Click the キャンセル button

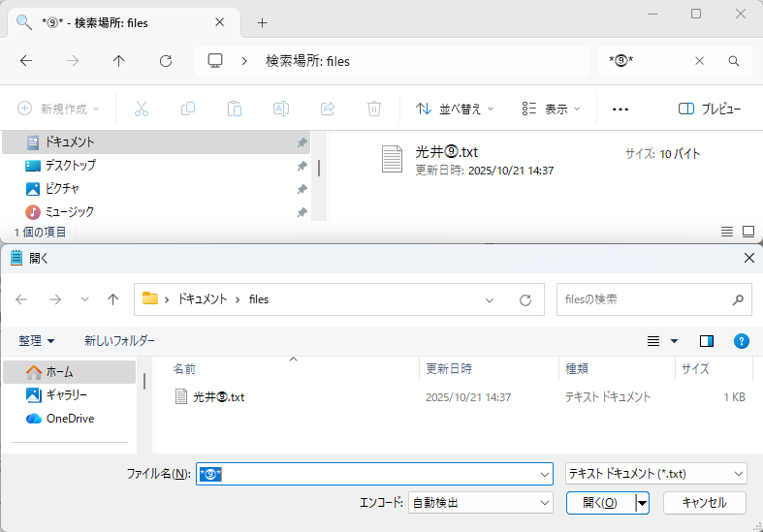[x=705, y=503]
